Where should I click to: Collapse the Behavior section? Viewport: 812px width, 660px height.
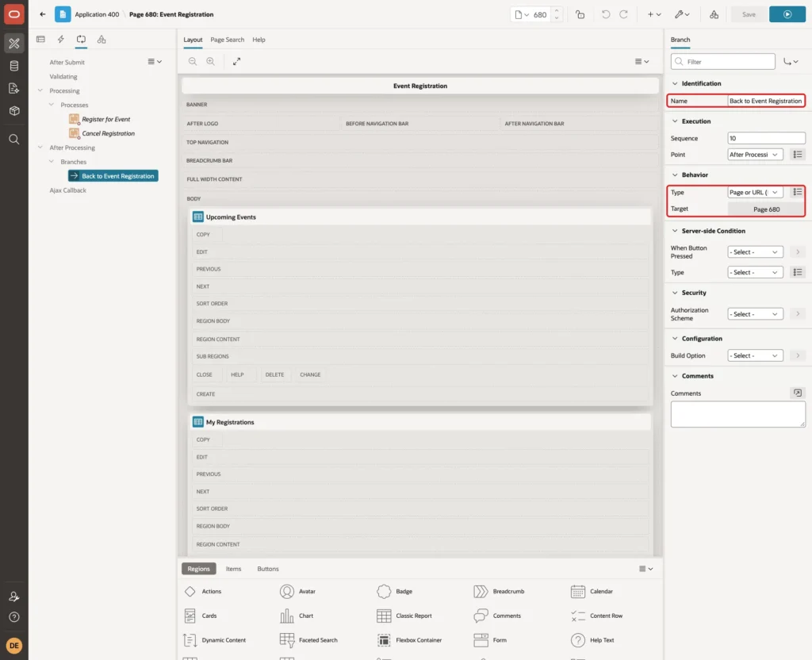tap(675, 175)
